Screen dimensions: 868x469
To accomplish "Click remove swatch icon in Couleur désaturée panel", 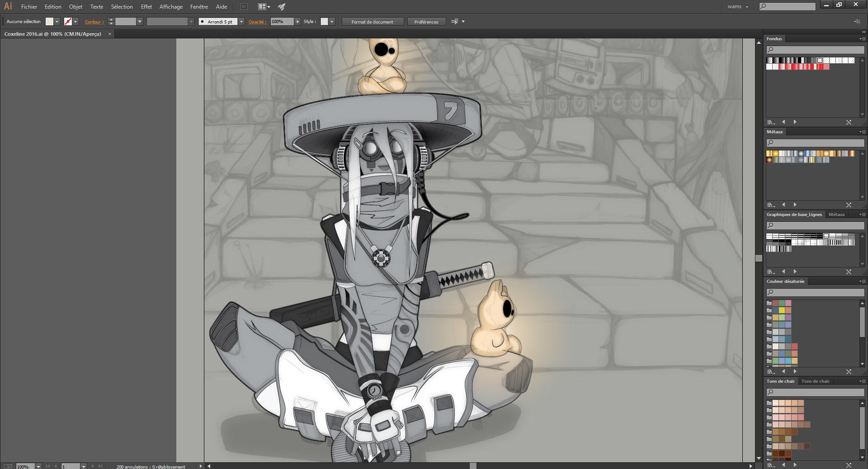I will tap(849, 371).
